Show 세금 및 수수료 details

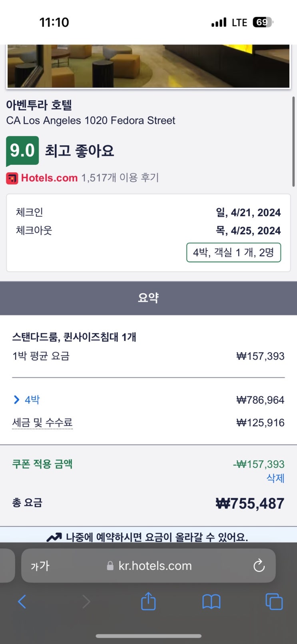pyautogui.click(x=42, y=423)
